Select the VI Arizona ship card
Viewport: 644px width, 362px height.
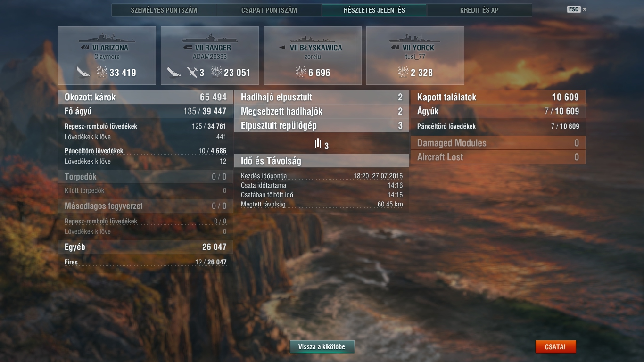pos(107,56)
